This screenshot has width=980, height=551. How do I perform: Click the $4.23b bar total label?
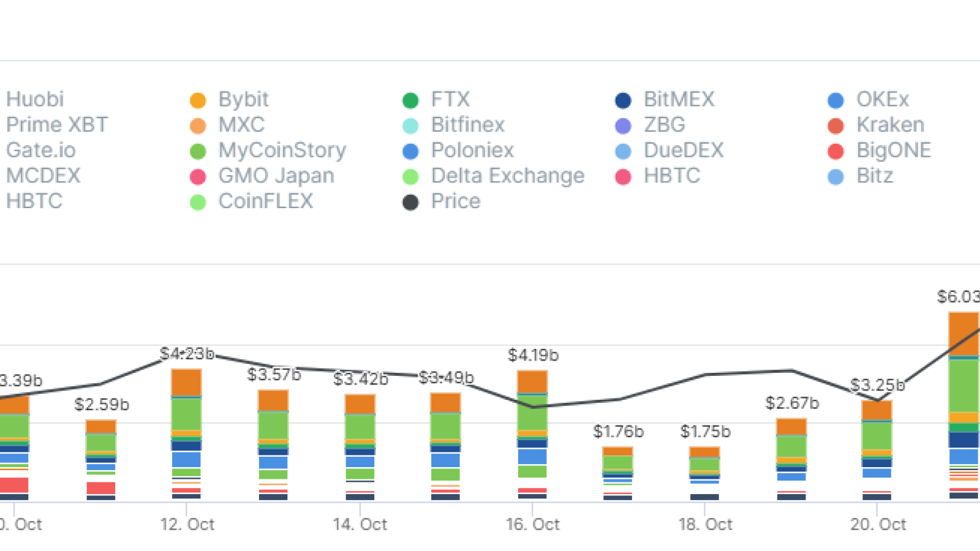(187, 354)
